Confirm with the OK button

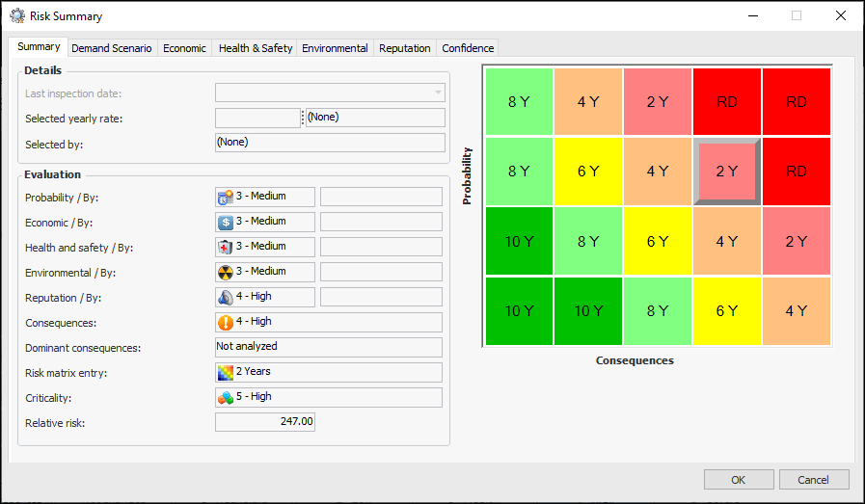pyautogui.click(x=739, y=480)
